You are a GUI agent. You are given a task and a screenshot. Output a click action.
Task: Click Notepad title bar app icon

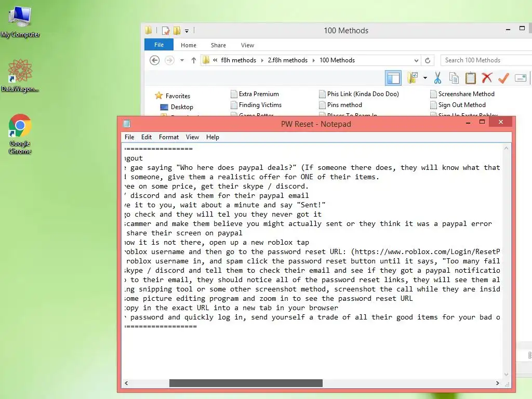[x=127, y=124]
